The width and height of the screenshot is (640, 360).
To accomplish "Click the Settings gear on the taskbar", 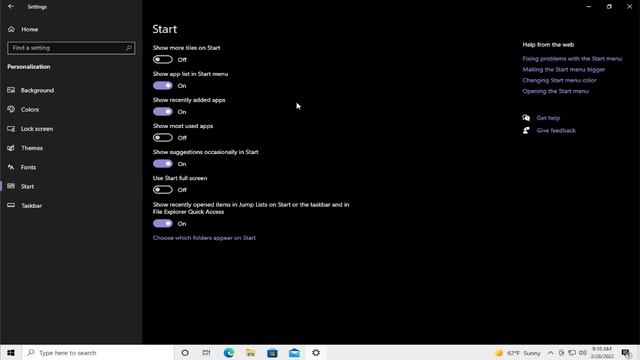I will pos(316,353).
